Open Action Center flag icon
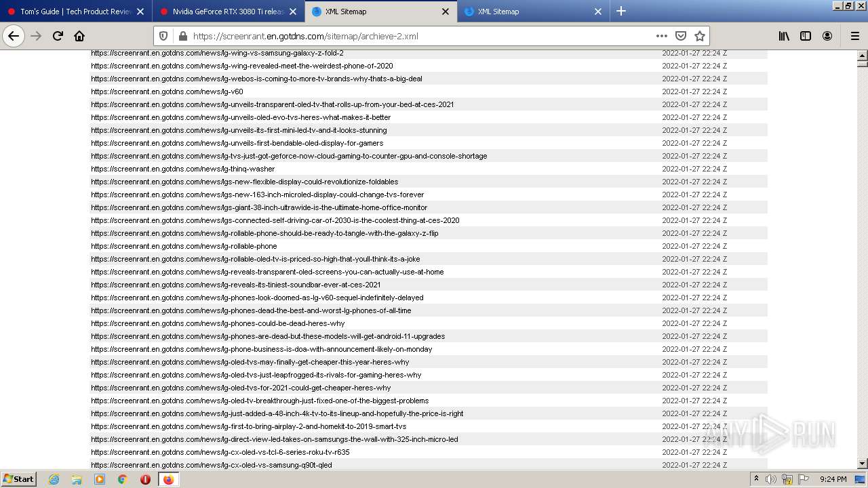 pyautogui.click(x=804, y=479)
